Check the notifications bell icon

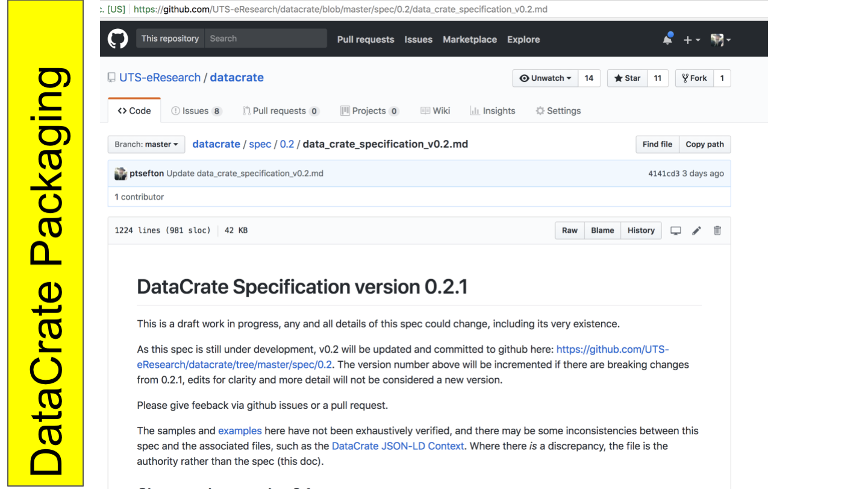coord(667,39)
